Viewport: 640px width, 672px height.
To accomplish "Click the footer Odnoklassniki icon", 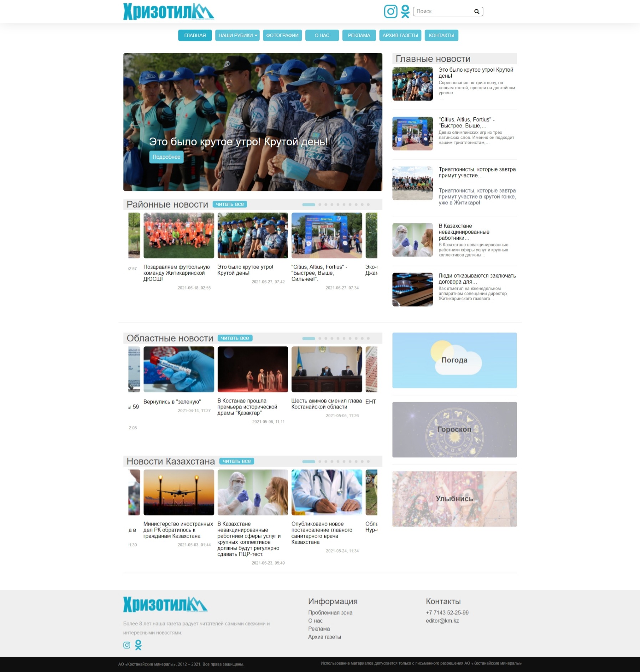I will [x=138, y=645].
